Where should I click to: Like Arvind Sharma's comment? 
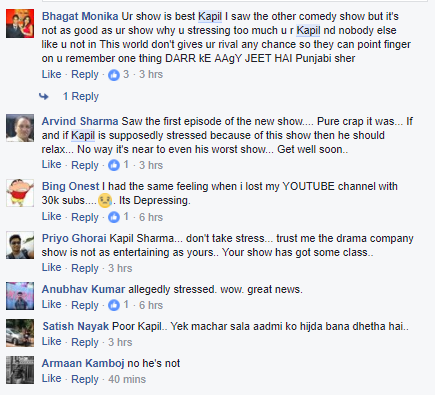pos(51,165)
